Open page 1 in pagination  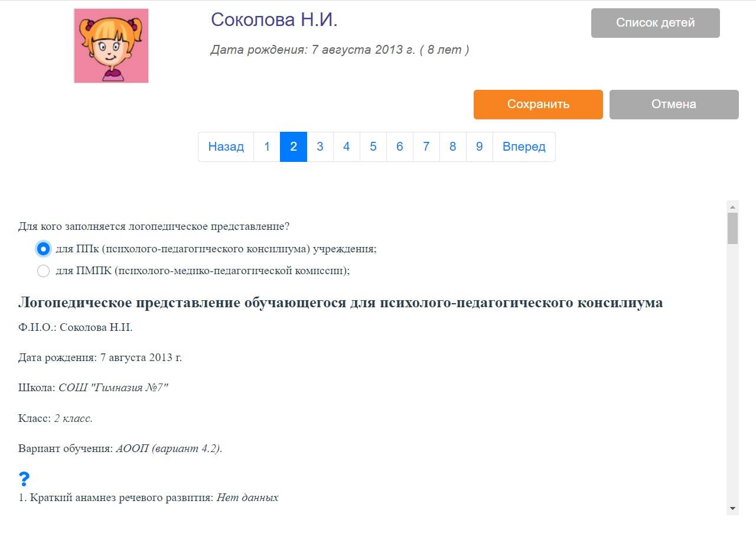267,147
